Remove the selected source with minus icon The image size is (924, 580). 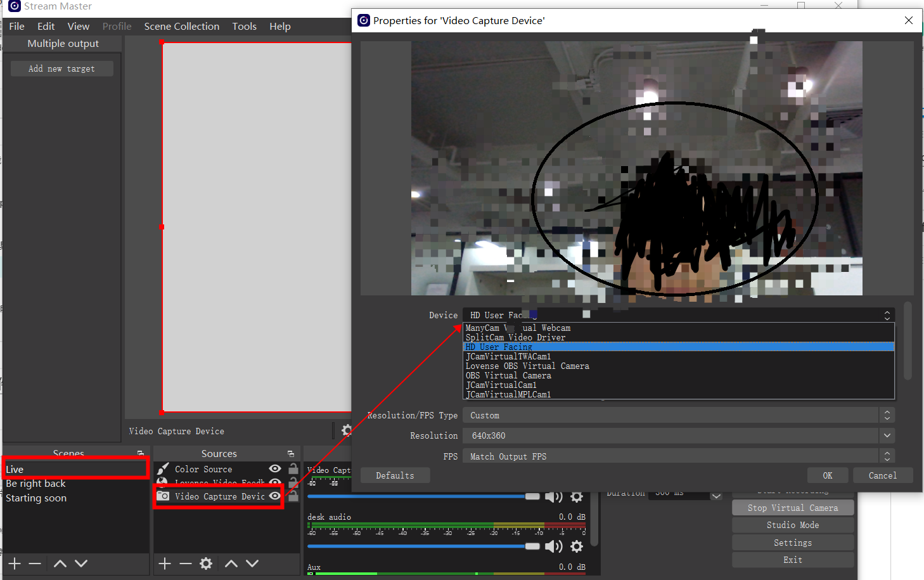point(185,564)
